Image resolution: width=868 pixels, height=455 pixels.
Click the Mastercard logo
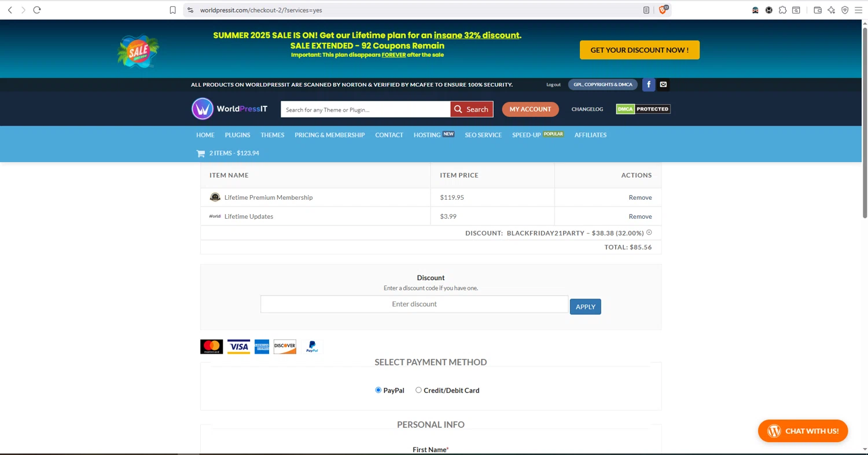pos(211,347)
